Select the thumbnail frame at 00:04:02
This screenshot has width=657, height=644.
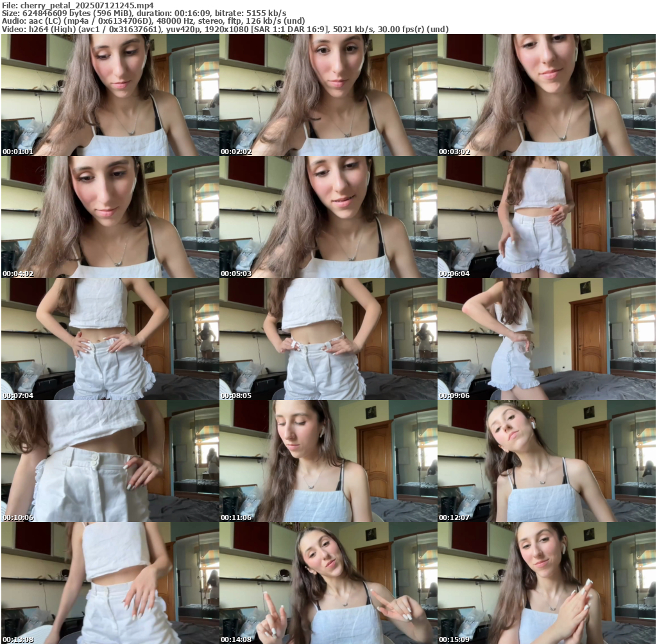pyautogui.click(x=110, y=217)
